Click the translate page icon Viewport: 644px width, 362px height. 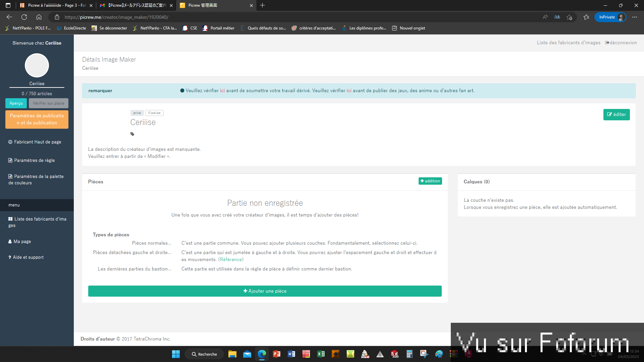pyautogui.click(x=557, y=17)
